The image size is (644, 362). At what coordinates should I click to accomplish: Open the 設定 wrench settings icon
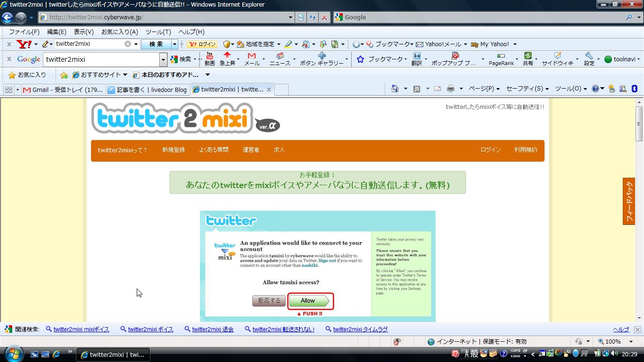(589, 59)
